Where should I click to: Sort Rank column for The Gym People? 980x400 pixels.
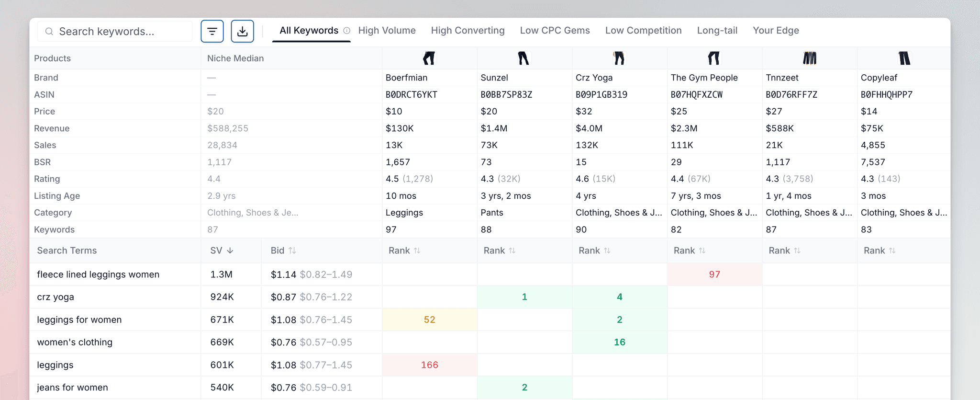(x=702, y=251)
